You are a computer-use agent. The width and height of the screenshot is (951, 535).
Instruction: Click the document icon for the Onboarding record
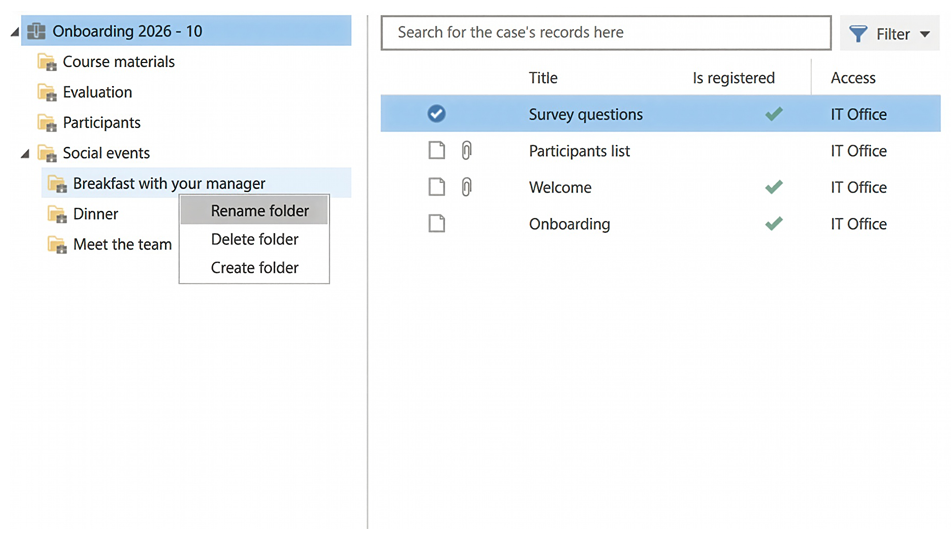[x=436, y=224]
